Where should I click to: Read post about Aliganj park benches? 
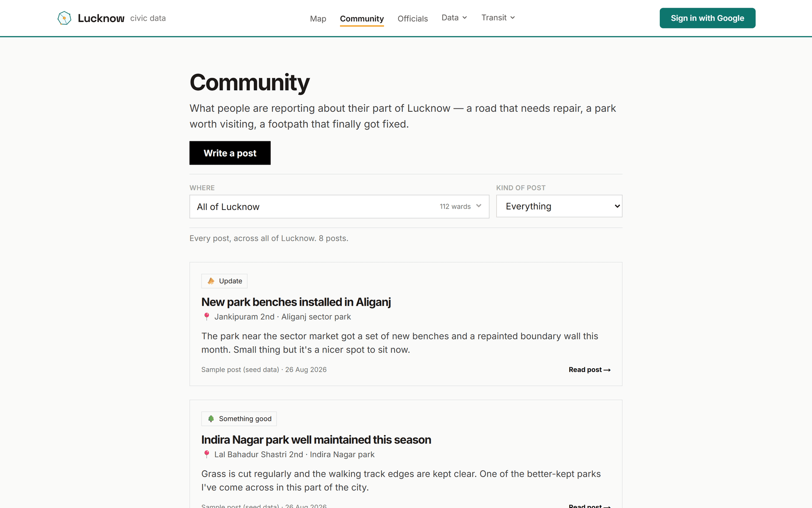(590, 370)
